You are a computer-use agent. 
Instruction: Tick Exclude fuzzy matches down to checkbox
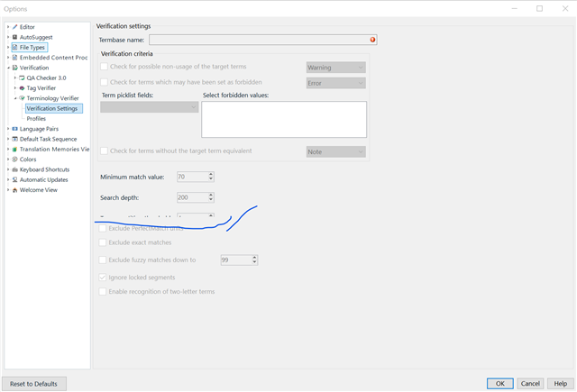pyautogui.click(x=103, y=260)
